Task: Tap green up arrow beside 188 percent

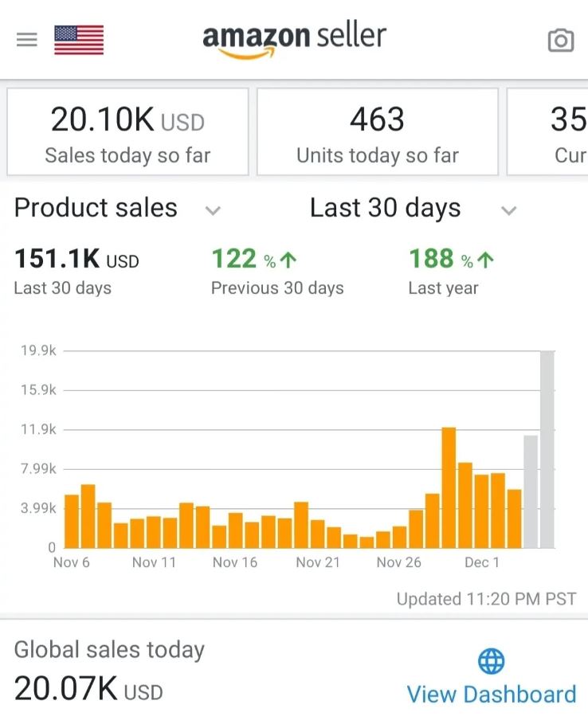Action: [x=486, y=260]
